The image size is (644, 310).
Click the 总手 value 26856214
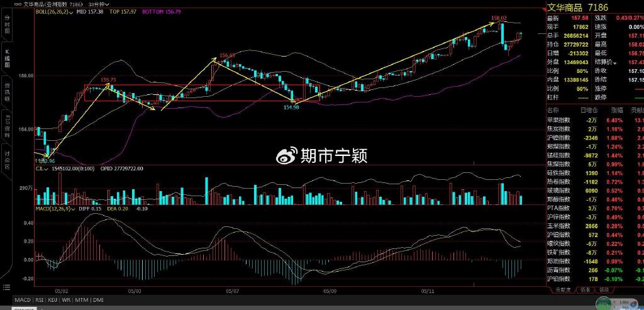pyautogui.click(x=575, y=36)
